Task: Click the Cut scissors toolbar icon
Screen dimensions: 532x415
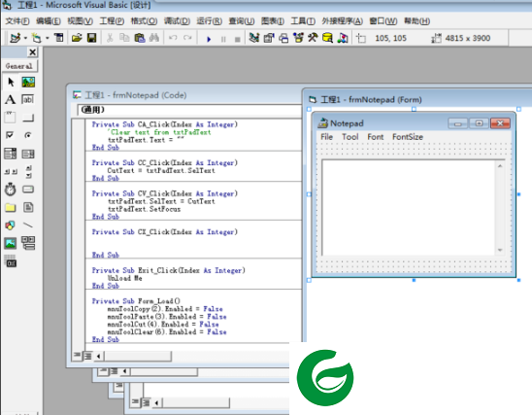Action: (110, 38)
